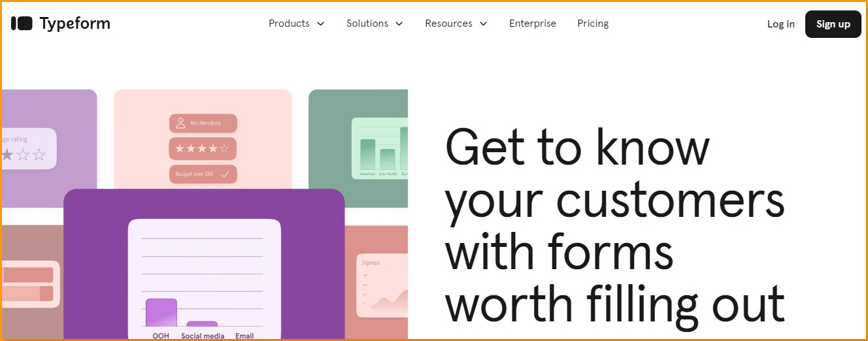Select the green bar chart thumbnail
868x341 pixels.
[380, 148]
